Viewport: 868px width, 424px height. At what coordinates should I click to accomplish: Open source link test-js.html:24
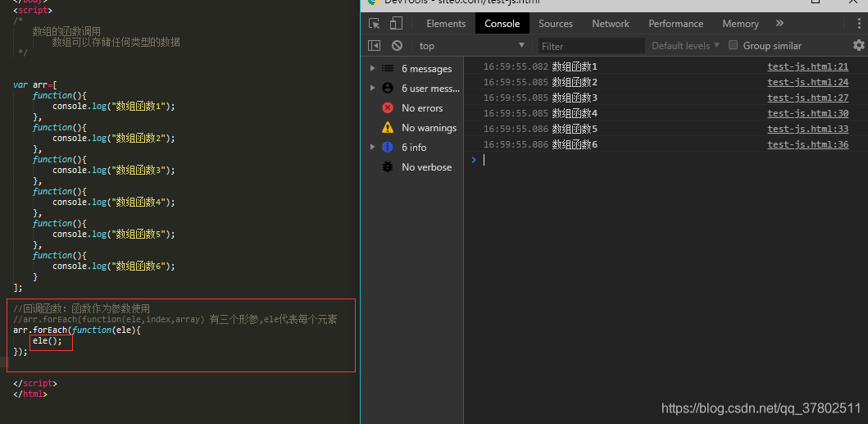click(x=807, y=83)
